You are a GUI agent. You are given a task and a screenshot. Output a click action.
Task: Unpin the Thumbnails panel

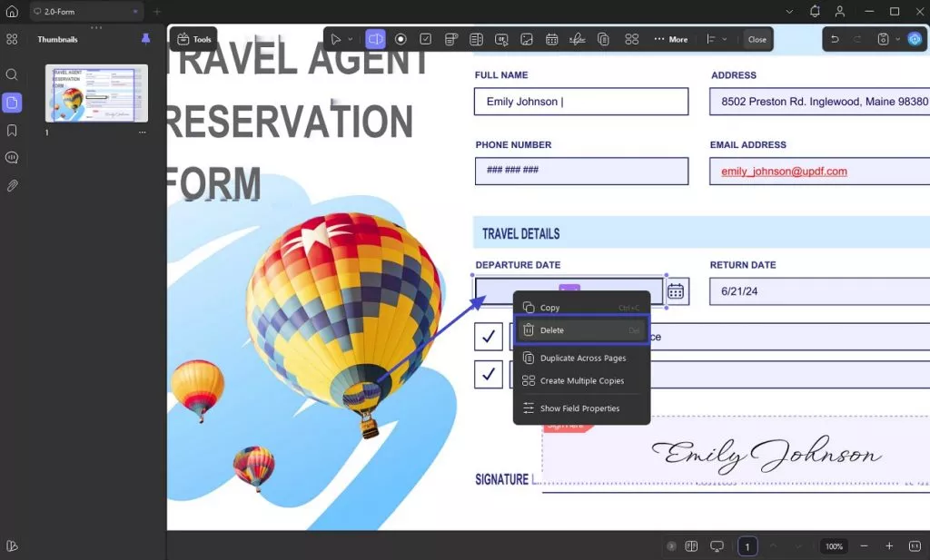[145, 39]
